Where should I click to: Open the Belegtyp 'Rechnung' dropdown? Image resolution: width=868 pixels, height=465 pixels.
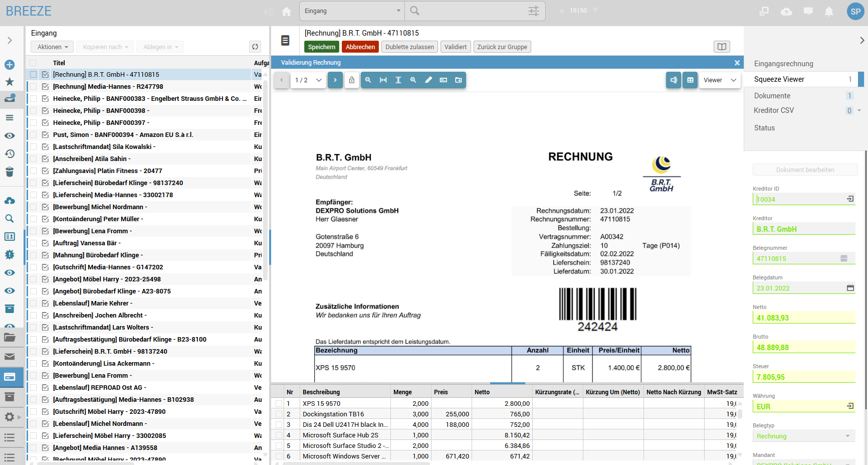[803, 436]
